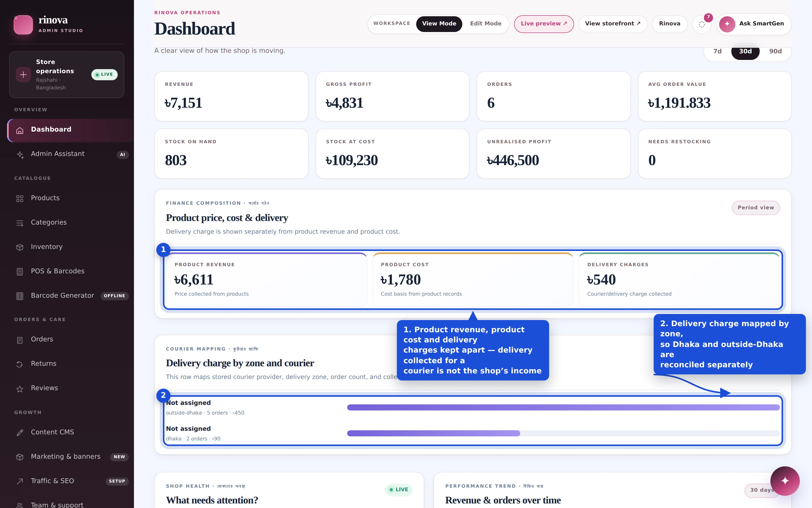This screenshot has width=812, height=508.
Task: Click the Period view pill
Action: coord(756,208)
